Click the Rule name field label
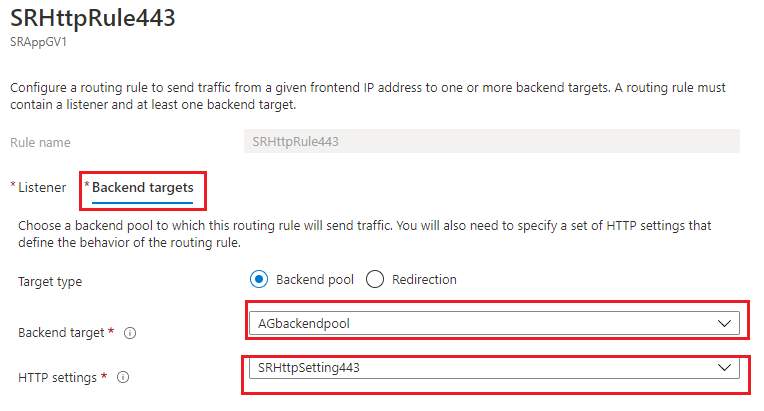 click(x=40, y=143)
